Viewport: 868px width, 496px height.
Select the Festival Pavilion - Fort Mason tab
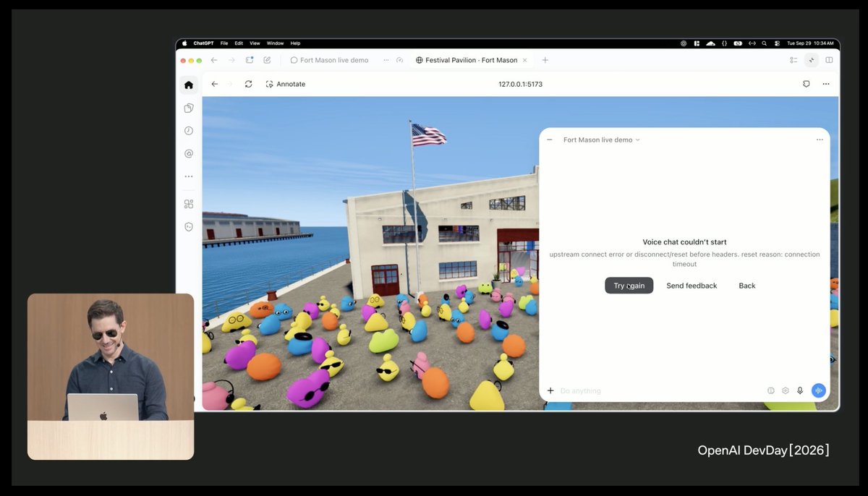pyautogui.click(x=471, y=60)
